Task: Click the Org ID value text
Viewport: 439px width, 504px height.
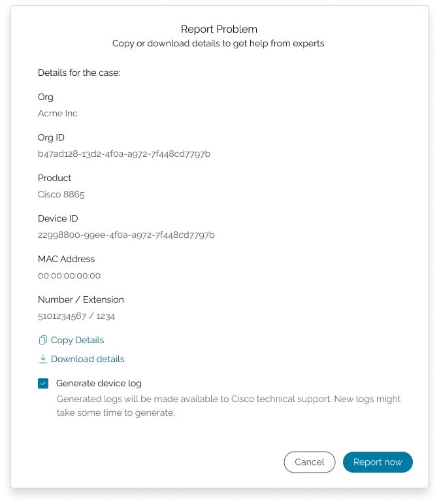Action: (x=124, y=154)
